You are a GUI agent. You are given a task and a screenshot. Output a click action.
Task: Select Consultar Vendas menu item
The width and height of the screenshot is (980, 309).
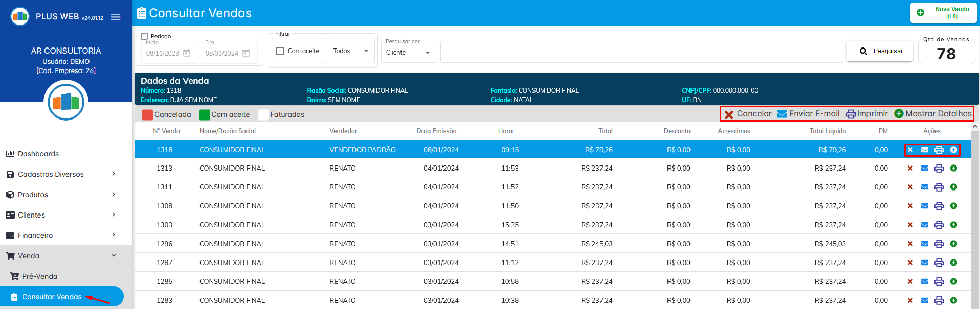click(62, 297)
